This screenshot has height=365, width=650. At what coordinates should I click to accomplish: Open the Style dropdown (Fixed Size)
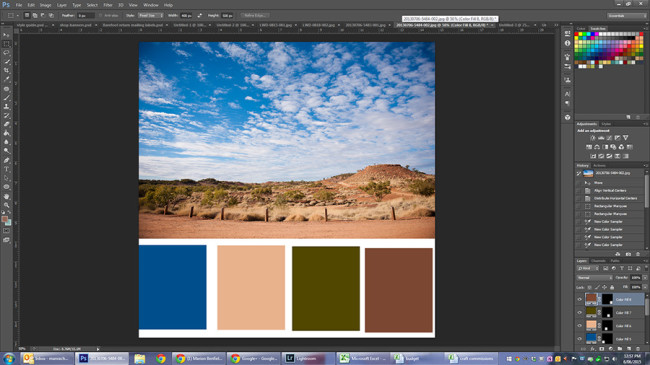[x=150, y=15]
